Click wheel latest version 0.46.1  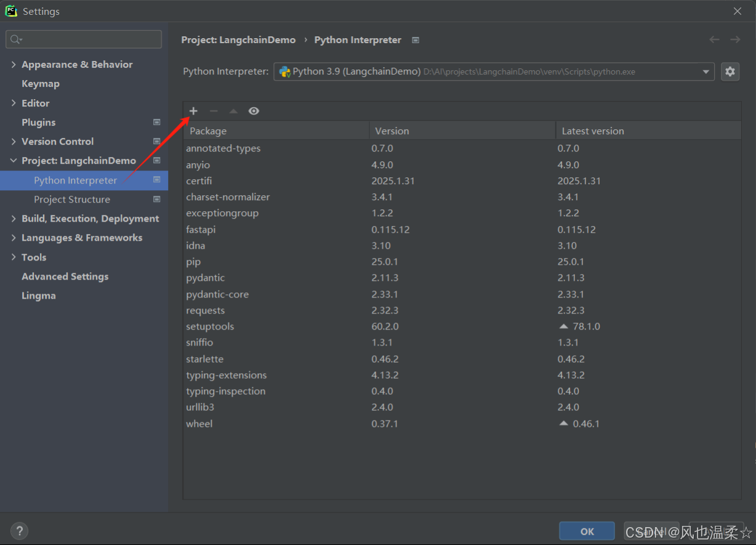[x=586, y=424]
